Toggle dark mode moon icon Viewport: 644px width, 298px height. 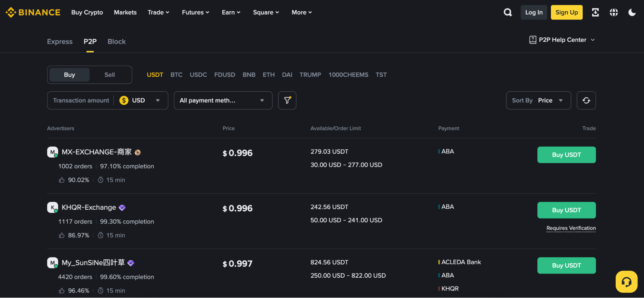click(x=632, y=12)
